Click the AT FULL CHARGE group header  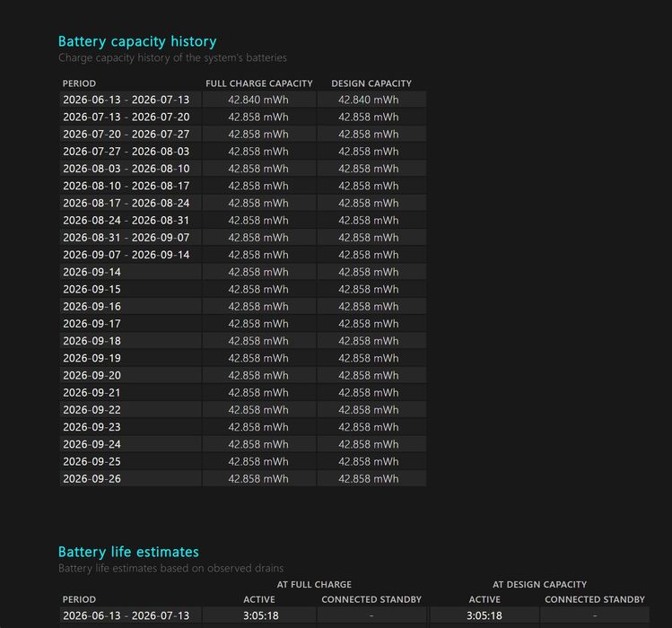(x=314, y=585)
